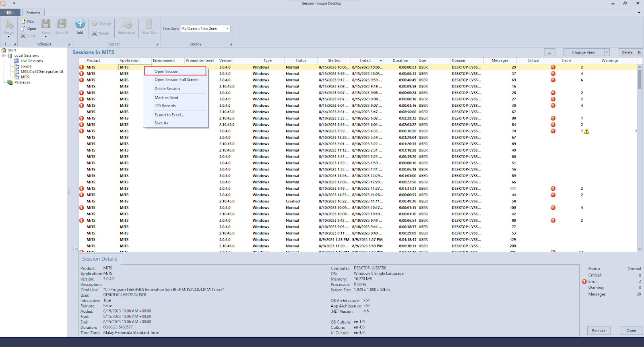The image size is (644, 347).
Task: Click the Close package ribbon item
Action: pos(28,36)
